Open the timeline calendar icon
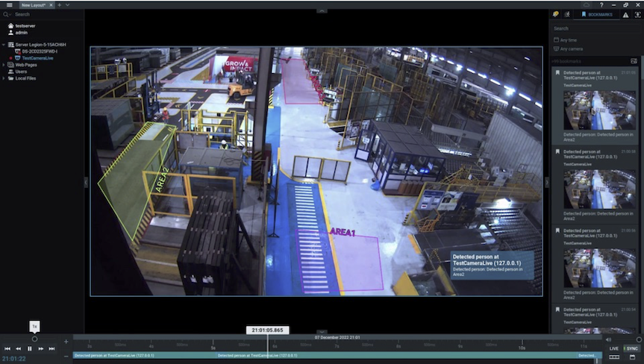644x364 pixels. click(632, 357)
